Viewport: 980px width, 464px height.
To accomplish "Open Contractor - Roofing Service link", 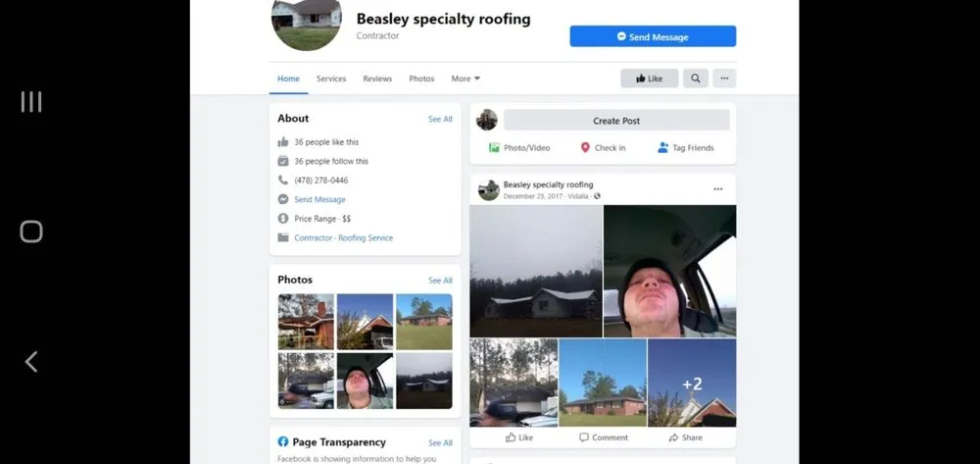I will 344,237.
